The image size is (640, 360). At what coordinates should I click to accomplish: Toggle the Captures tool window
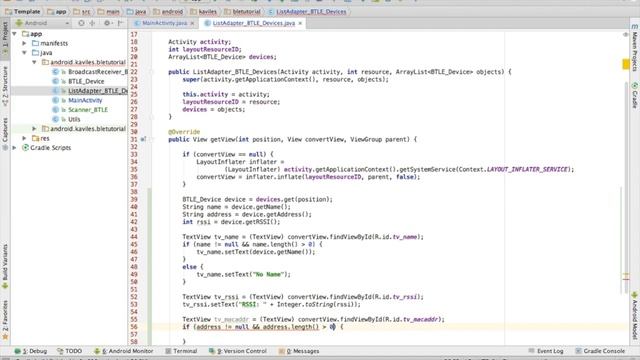click(x=5, y=133)
